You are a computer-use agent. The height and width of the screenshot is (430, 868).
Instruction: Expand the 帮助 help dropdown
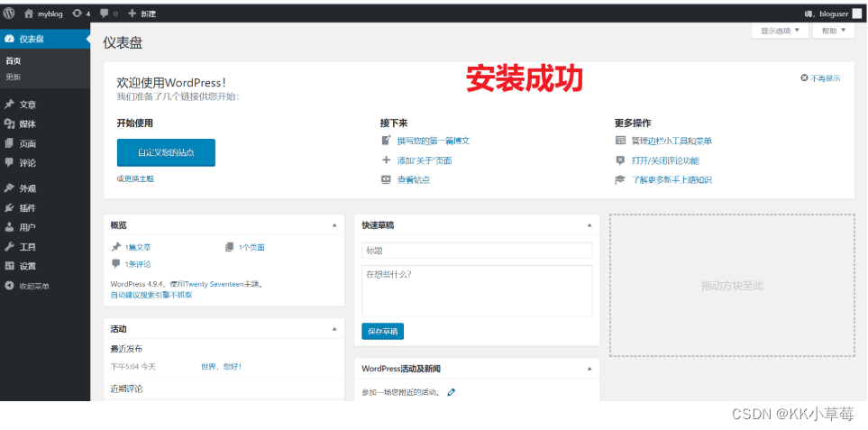pos(834,31)
